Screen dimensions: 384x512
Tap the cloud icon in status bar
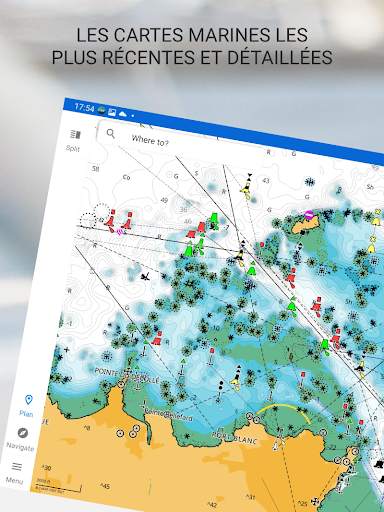click(x=123, y=114)
